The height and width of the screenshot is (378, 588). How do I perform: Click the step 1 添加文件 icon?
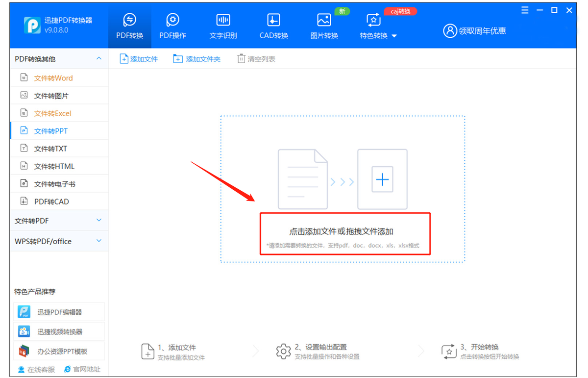[147, 352]
